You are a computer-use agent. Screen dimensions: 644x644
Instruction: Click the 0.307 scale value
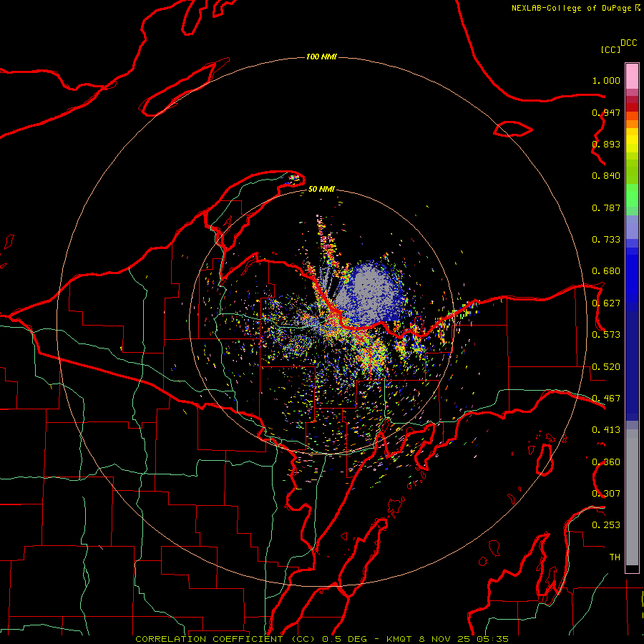click(x=606, y=494)
